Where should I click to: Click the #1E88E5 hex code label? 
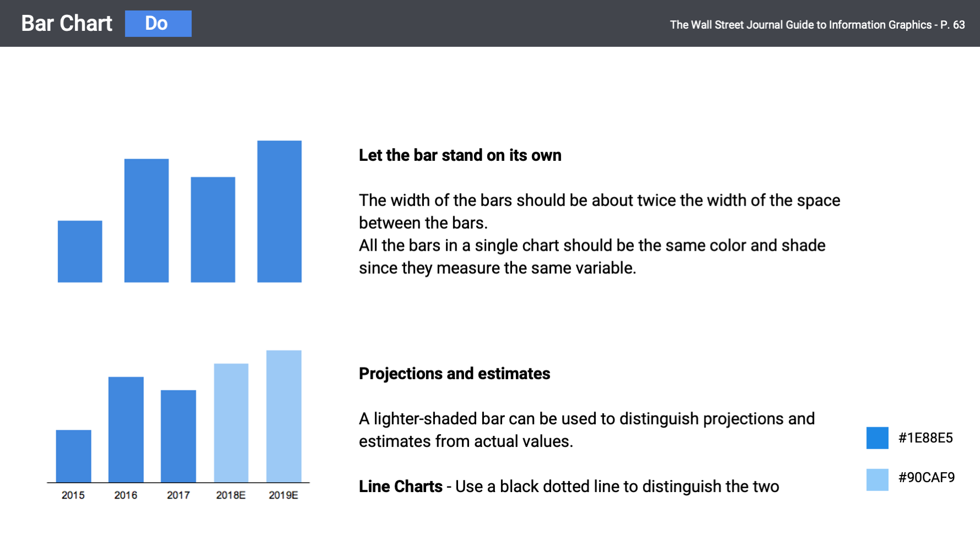(925, 438)
